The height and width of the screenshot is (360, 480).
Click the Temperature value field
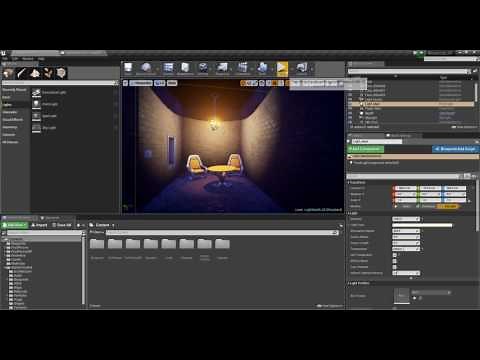406,249
